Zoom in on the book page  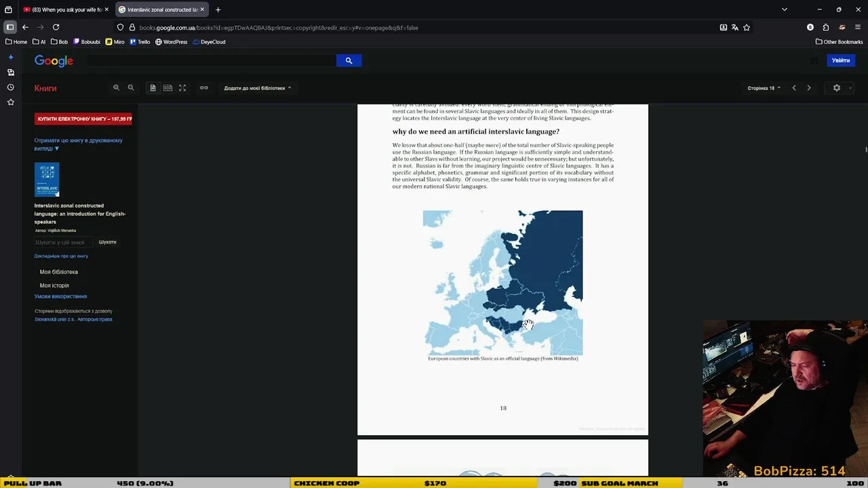[116, 87]
